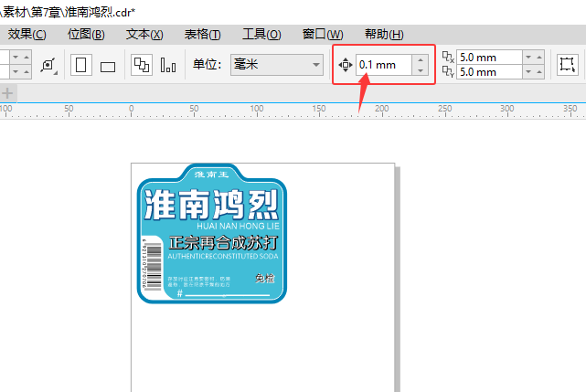The image size is (586, 392).
Task: Click the All Pages layout icon
Action: click(x=142, y=65)
